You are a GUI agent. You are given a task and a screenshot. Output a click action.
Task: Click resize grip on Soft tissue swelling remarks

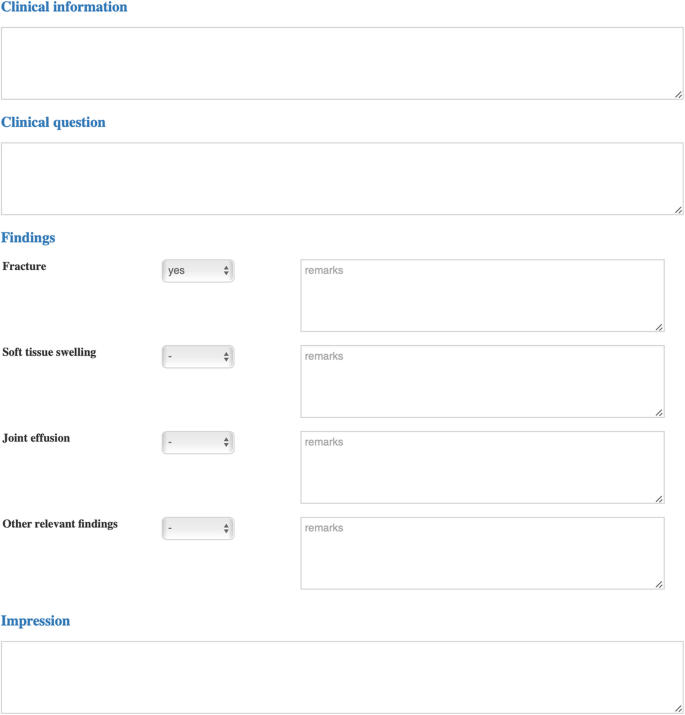point(659,412)
